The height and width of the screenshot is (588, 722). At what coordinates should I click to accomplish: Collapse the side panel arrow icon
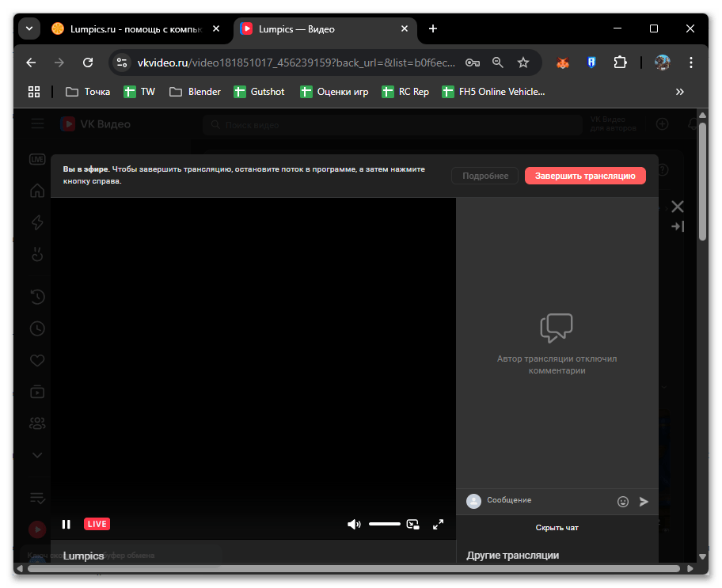(677, 226)
